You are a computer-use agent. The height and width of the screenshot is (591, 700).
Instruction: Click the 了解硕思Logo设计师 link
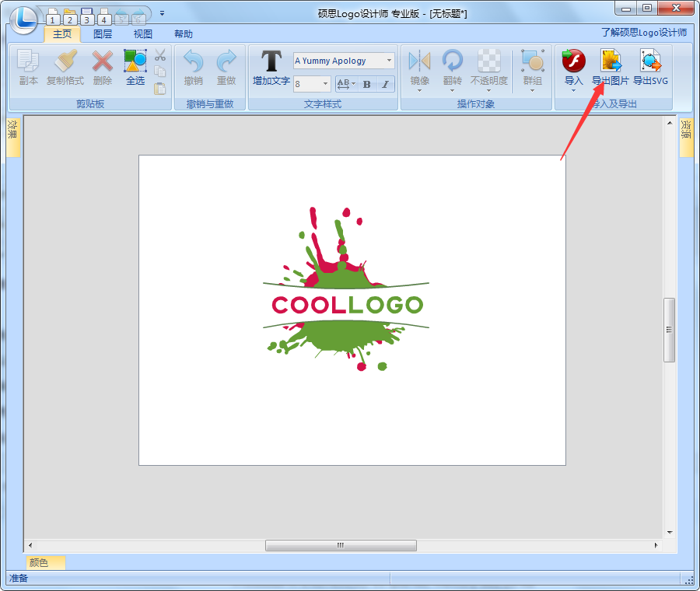[644, 33]
